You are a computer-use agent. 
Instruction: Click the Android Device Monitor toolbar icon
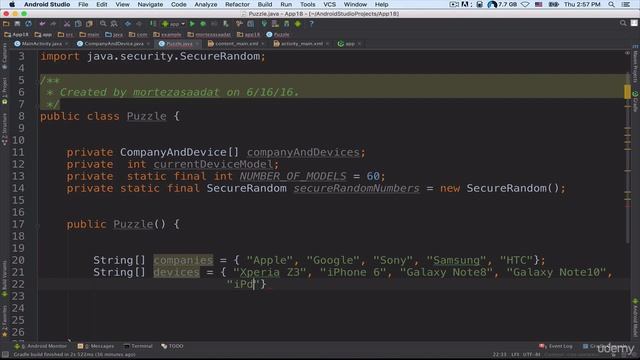point(298,24)
